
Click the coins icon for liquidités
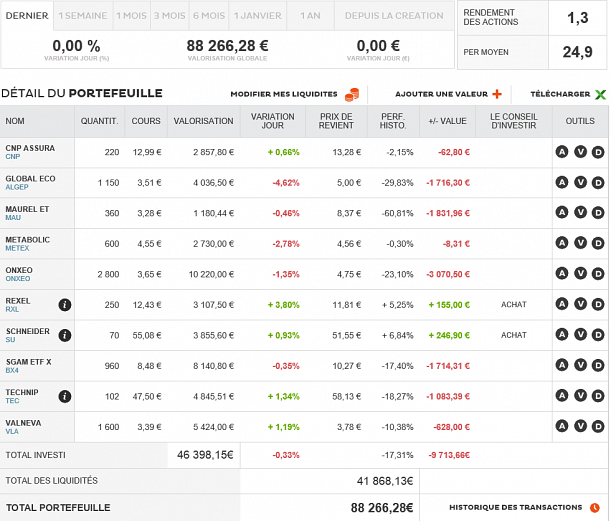point(352,95)
